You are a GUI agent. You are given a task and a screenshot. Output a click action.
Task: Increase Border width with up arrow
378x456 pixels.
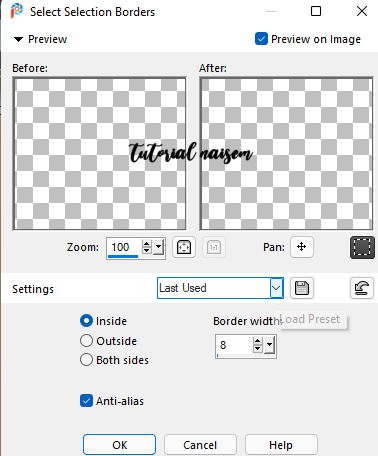point(257,341)
